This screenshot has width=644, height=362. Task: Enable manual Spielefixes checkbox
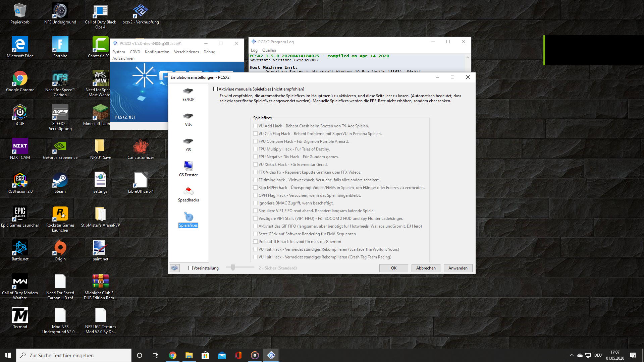tap(215, 89)
